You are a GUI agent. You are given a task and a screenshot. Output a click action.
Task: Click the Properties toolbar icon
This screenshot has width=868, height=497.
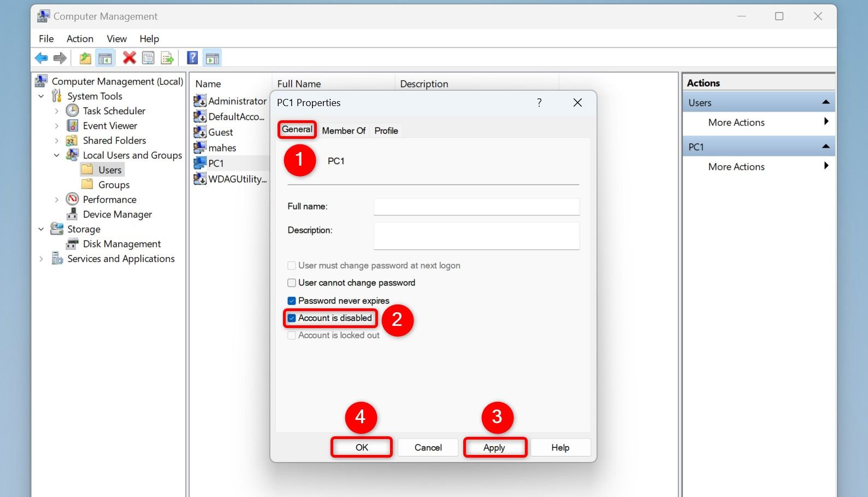[148, 58]
